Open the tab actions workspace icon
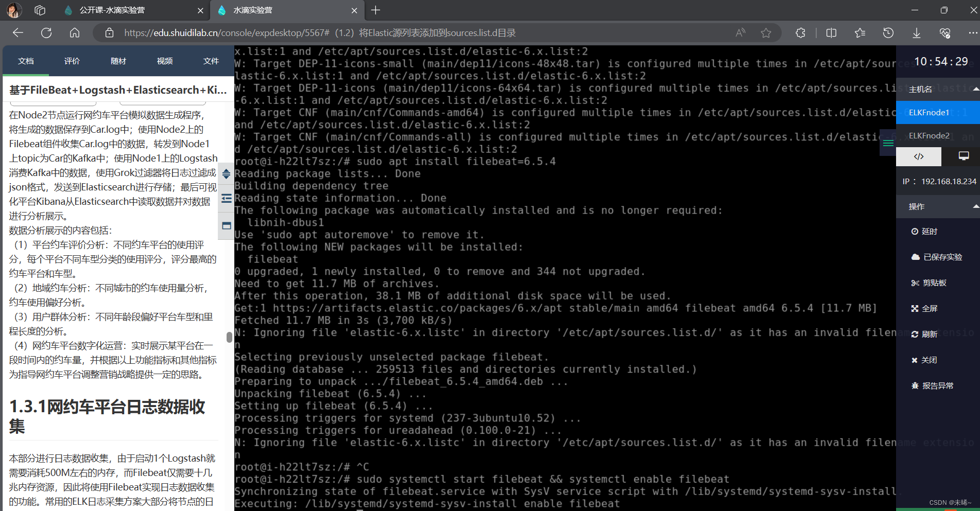 40,10
